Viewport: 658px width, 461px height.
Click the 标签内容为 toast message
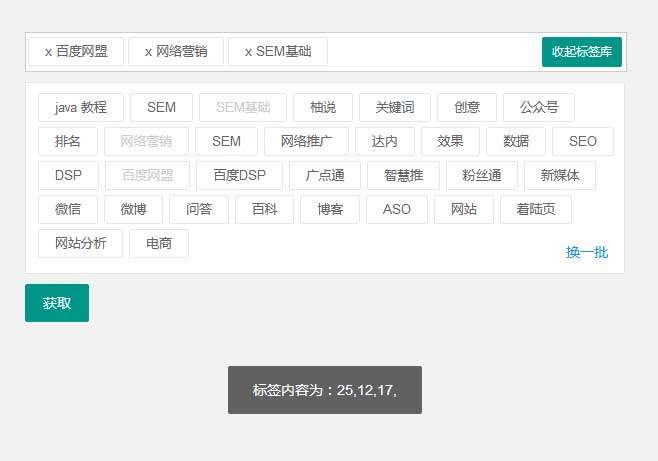324,390
